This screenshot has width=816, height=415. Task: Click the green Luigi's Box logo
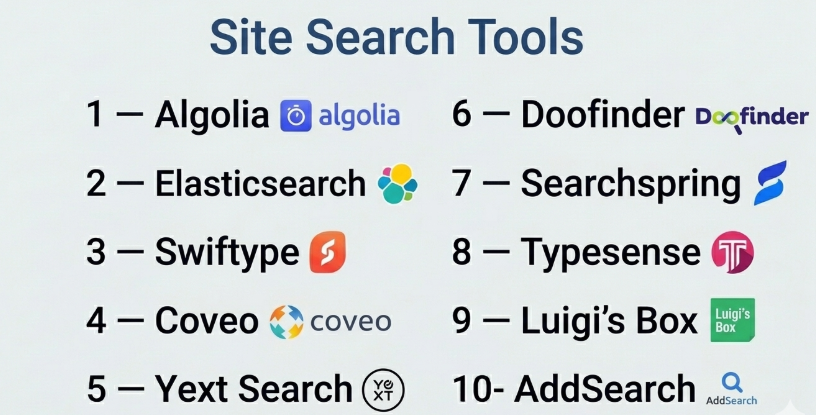(x=732, y=320)
